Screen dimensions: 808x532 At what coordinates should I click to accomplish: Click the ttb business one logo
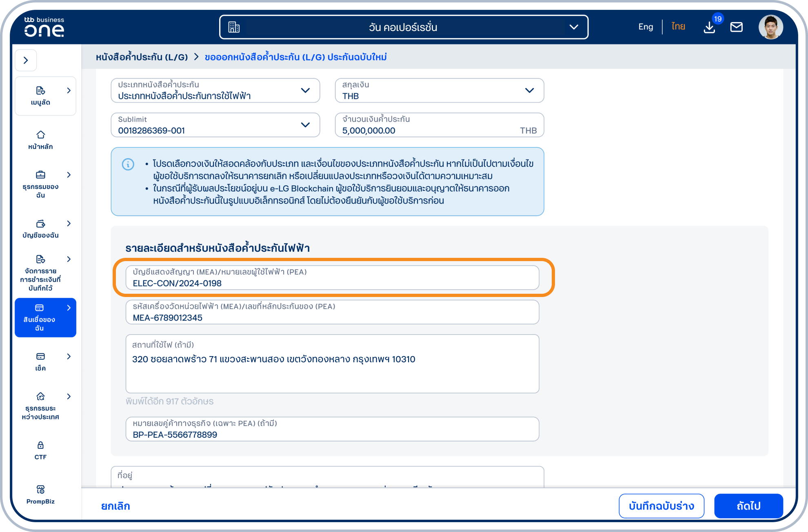(x=44, y=27)
